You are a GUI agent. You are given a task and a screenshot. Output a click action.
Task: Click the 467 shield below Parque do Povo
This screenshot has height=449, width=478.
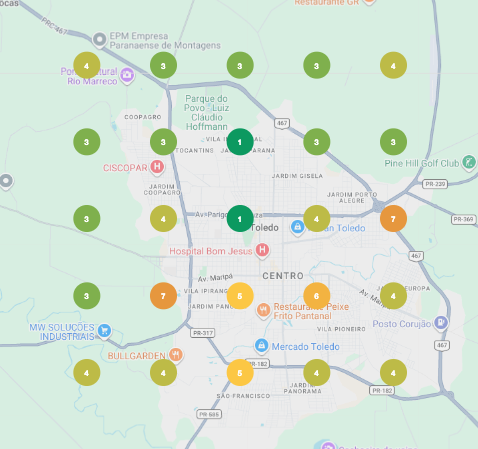tap(282, 123)
